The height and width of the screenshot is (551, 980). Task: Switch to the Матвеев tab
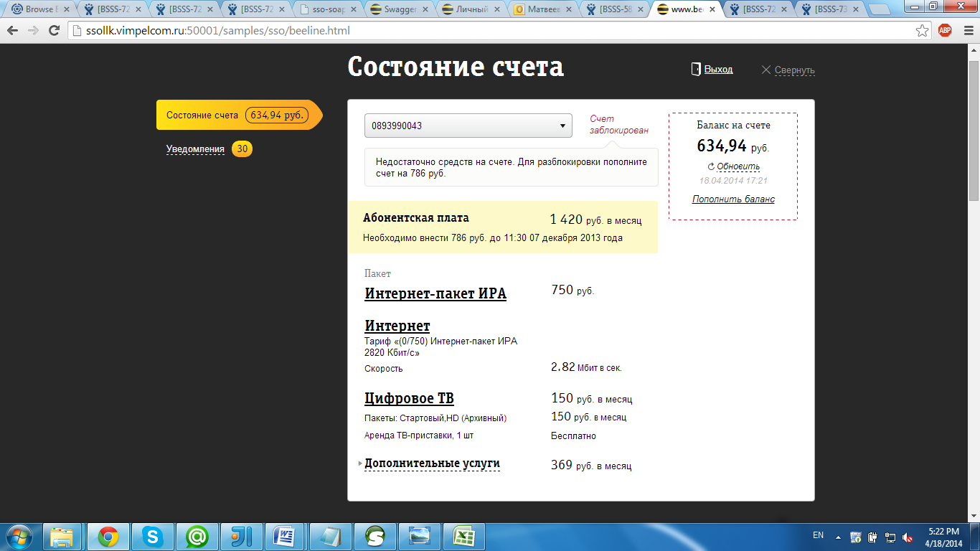click(542, 9)
